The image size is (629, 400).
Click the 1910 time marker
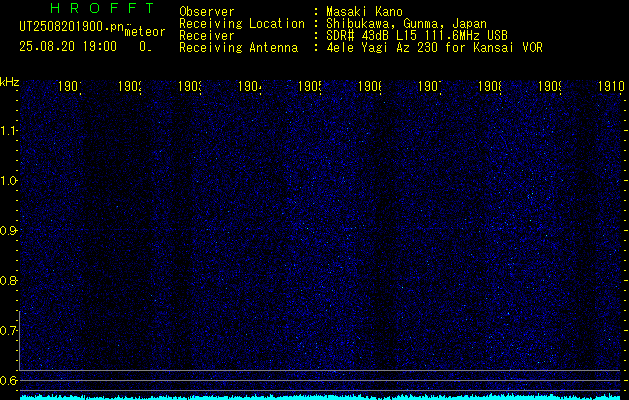click(611, 86)
